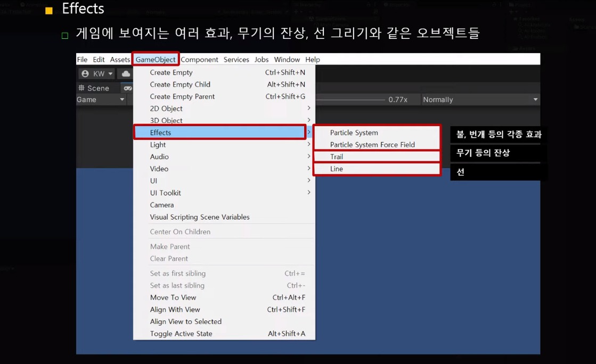This screenshot has height=364, width=596.
Task: Choose Align With View
Action: [224, 310]
